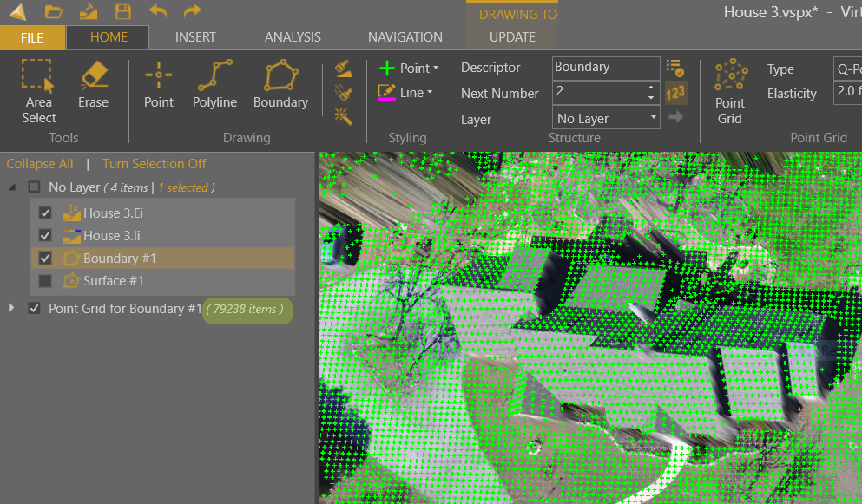Click the magic wand icon

point(344,116)
